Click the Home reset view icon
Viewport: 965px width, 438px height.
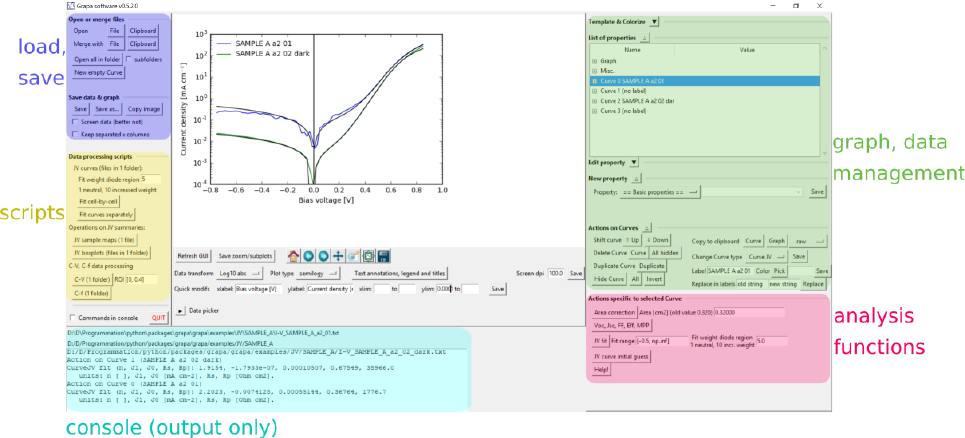coord(294,256)
